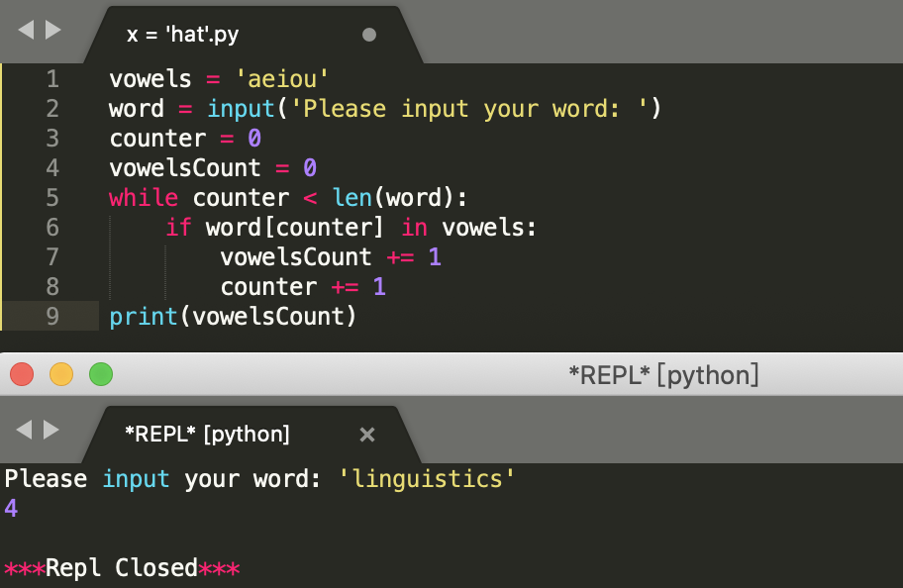Click print(vowelsCount) statement
903x588 pixels.
[x=233, y=317]
